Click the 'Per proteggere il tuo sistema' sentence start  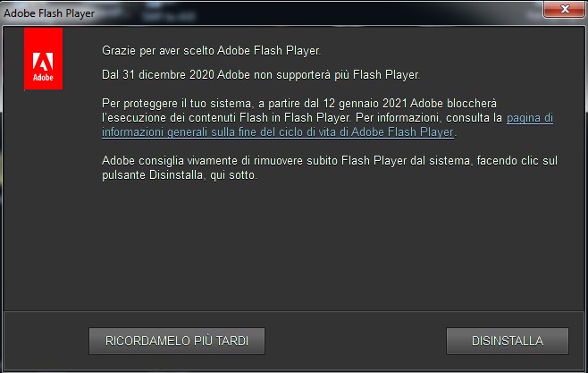click(176, 103)
